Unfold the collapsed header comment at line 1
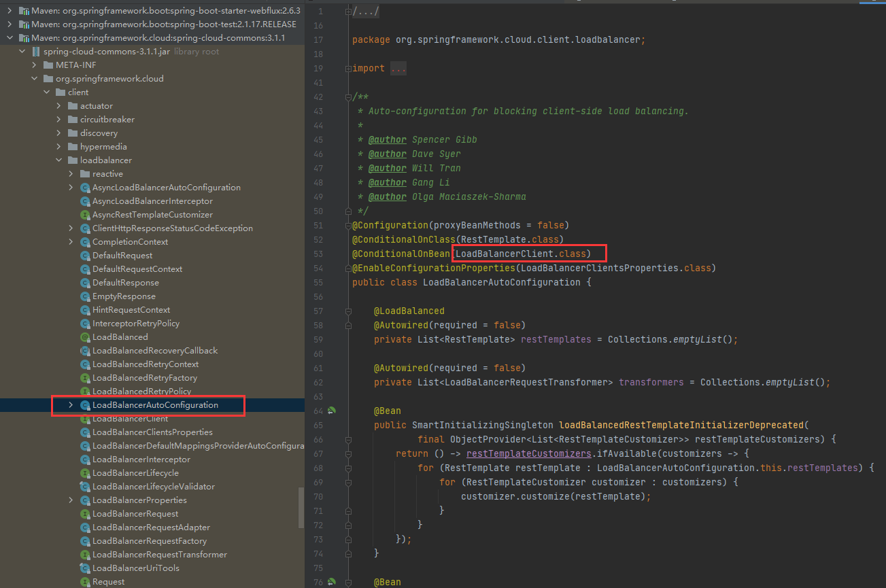 pos(349,12)
